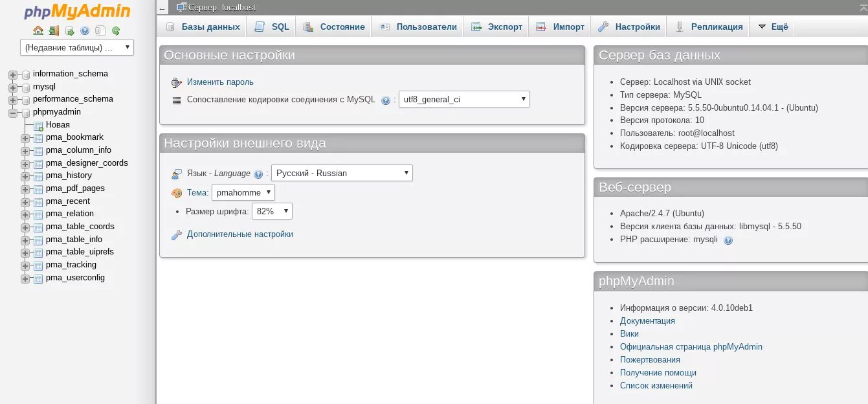Open the Экспорт tab
This screenshot has height=404, width=868.
(496, 27)
